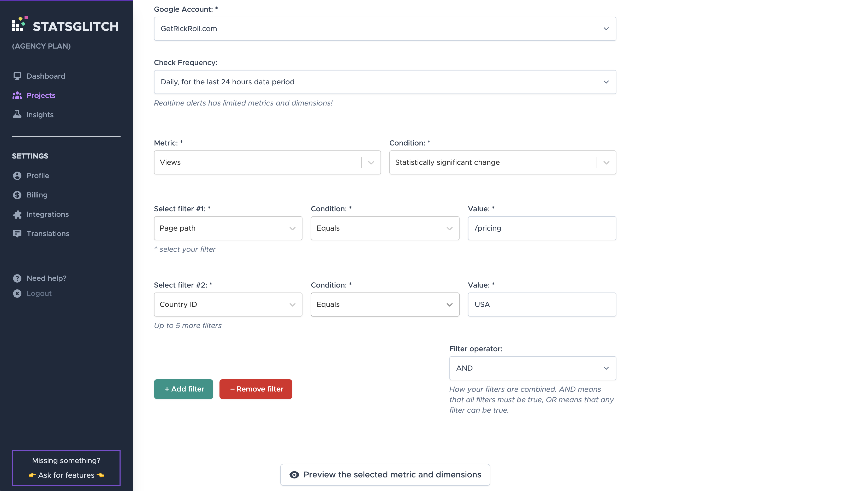The width and height of the screenshot is (868, 491).
Task: Click the Projects people icon
Action: (x=17, y=95)
